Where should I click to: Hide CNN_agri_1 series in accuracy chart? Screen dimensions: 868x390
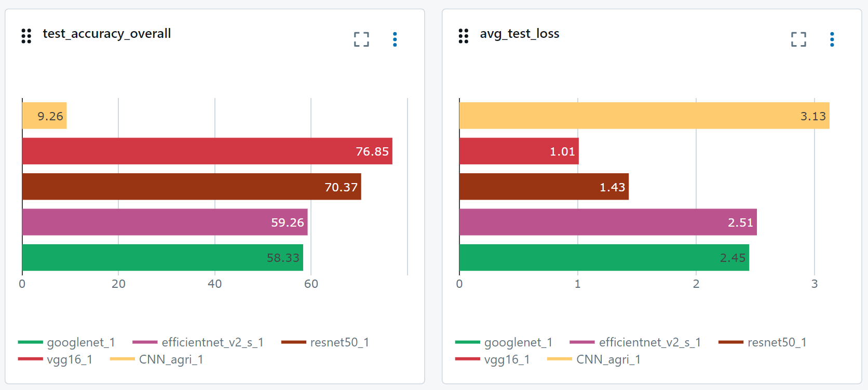[x=157, y=359]
